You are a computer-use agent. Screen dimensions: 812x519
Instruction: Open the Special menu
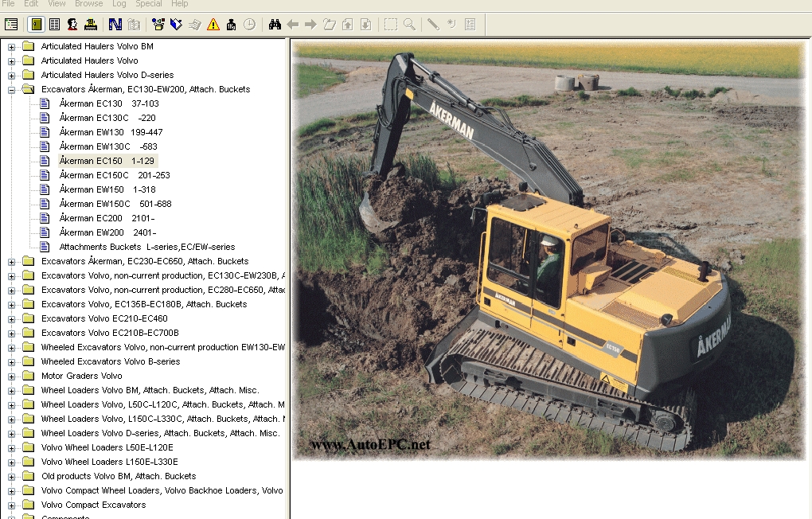(149, 4)
